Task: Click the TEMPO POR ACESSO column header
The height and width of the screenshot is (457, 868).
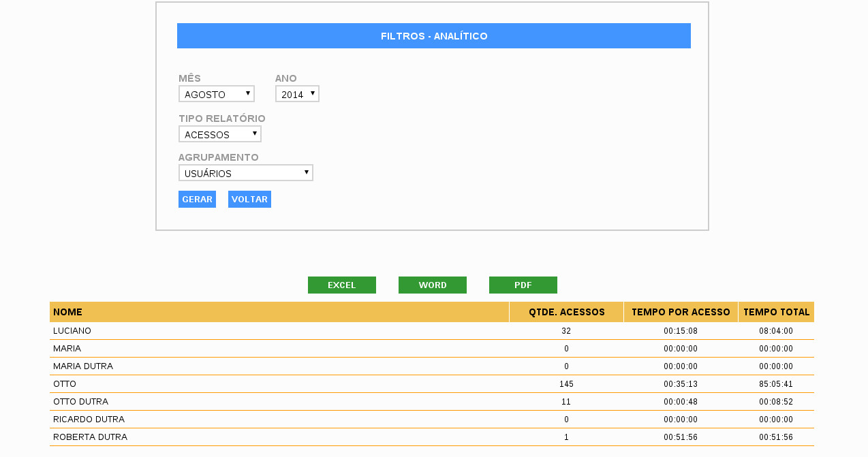Action: pyautogui.click(x=681, y=312)
